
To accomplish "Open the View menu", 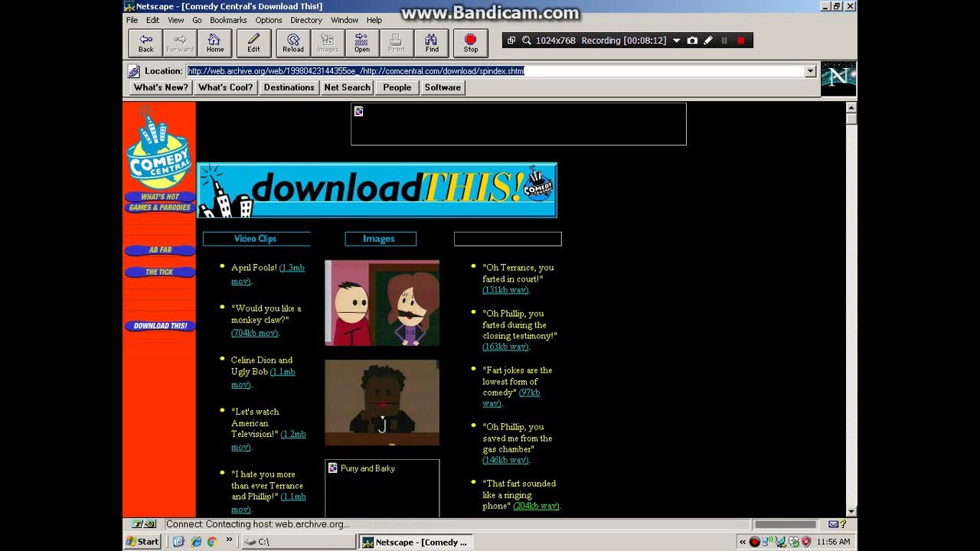I will pyautogui.click(x=176, y=20).
